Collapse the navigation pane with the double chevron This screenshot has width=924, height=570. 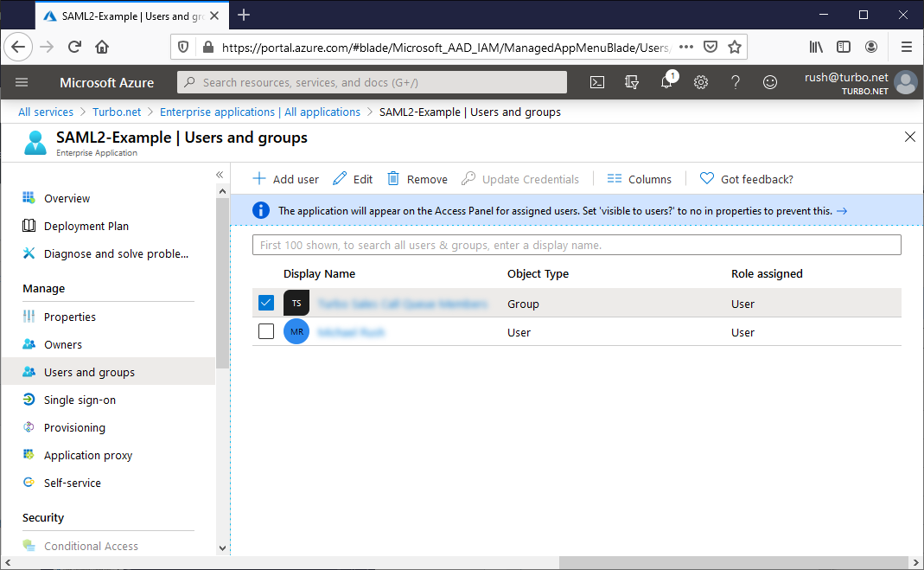(220, 175)
